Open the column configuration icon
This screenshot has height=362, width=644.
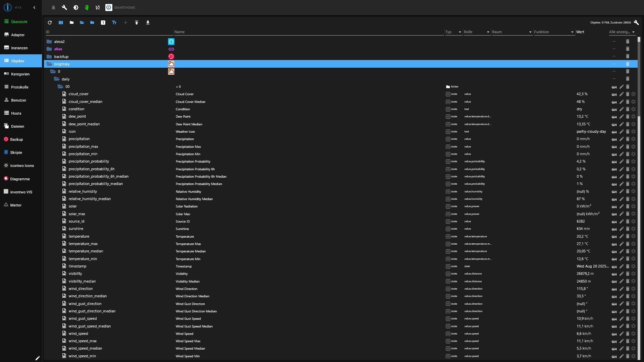61,22
